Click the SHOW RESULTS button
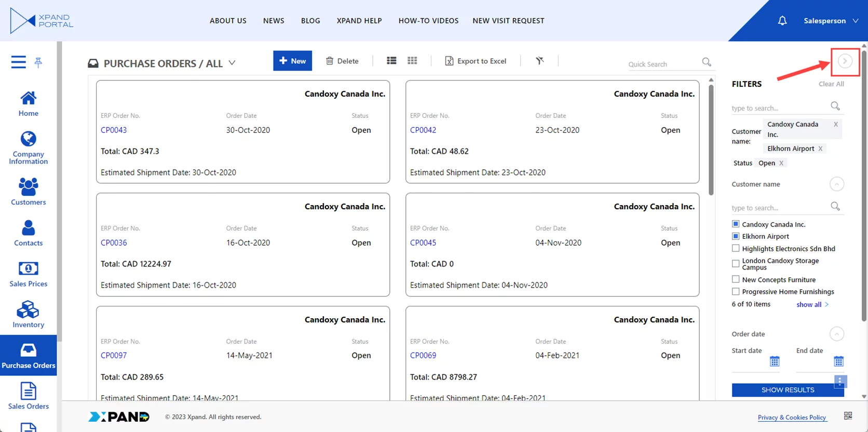The height and width of the screenshot is (432, 868). click(x=787, y=390)
